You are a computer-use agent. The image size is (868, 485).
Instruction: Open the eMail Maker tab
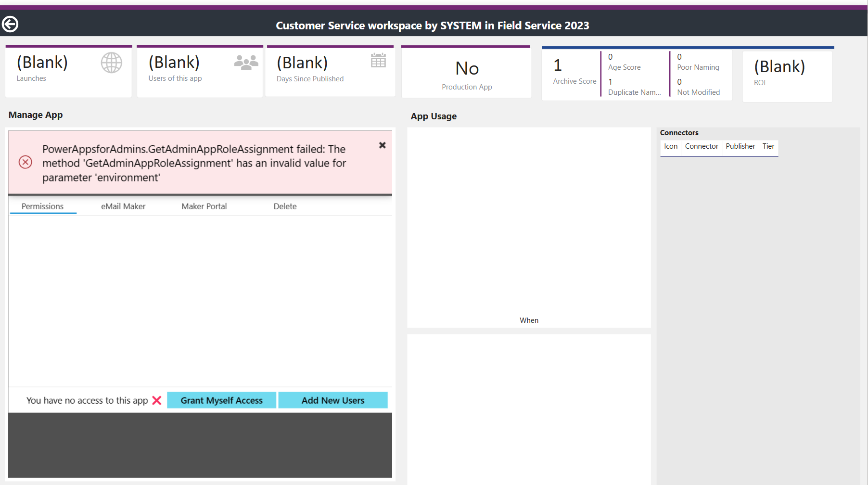tap(123, 206)
